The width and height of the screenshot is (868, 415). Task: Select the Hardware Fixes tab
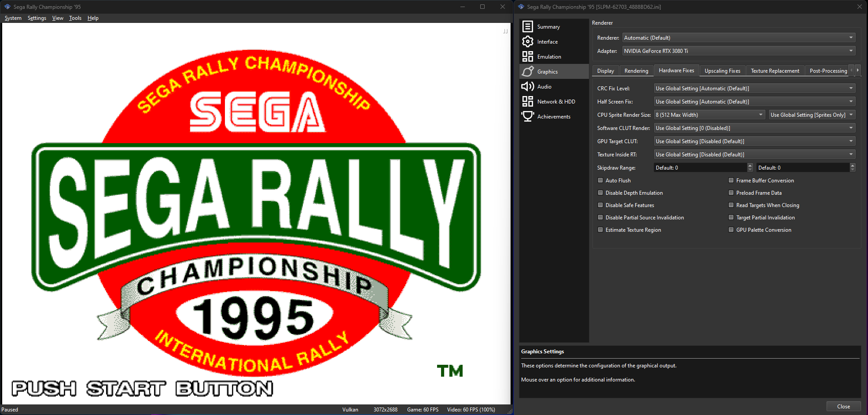pos(677,70)
